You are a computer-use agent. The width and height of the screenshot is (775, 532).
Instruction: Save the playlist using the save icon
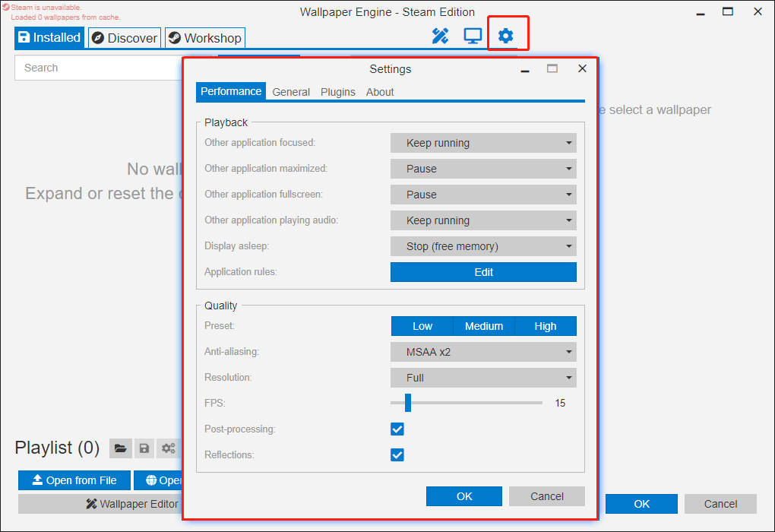[144, 448]
